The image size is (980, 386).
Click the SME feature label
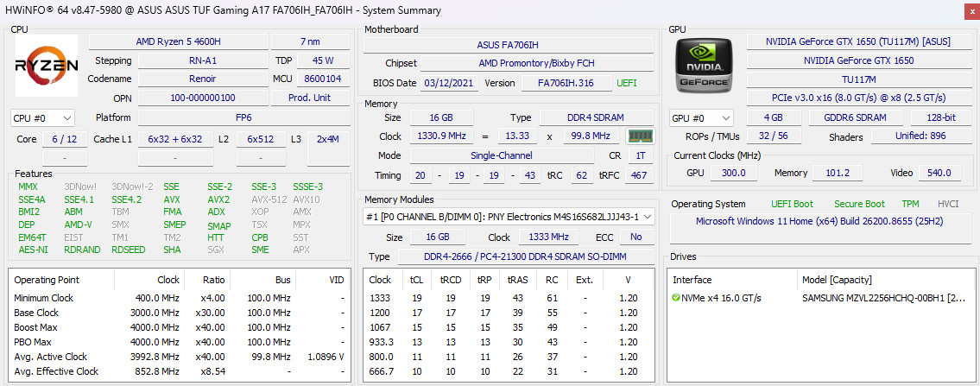click(x=260, y=250)
